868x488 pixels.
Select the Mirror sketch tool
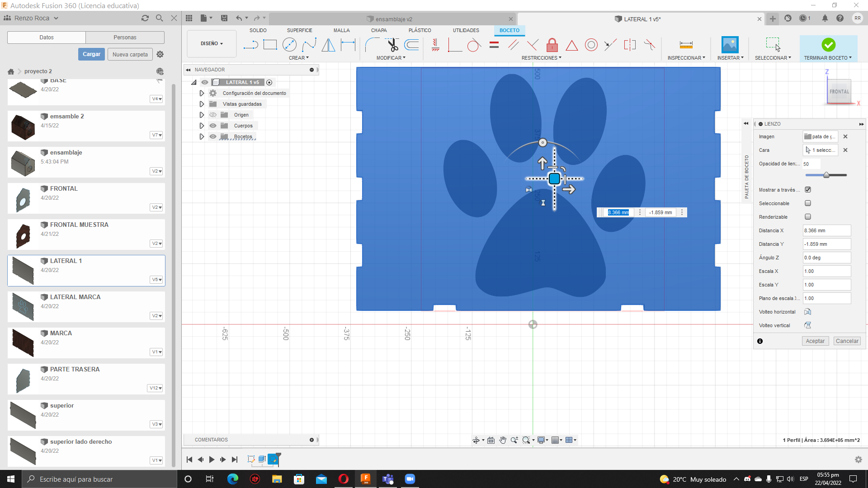coord(329,45)
